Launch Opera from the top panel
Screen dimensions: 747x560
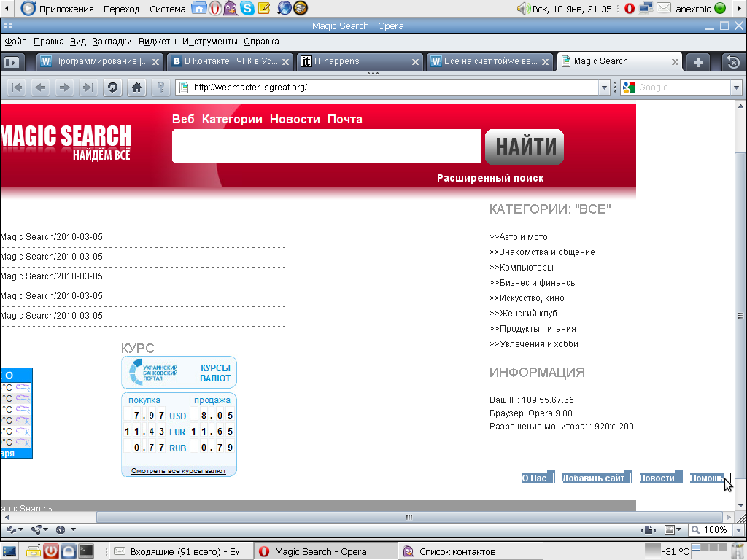click(215, 8)
